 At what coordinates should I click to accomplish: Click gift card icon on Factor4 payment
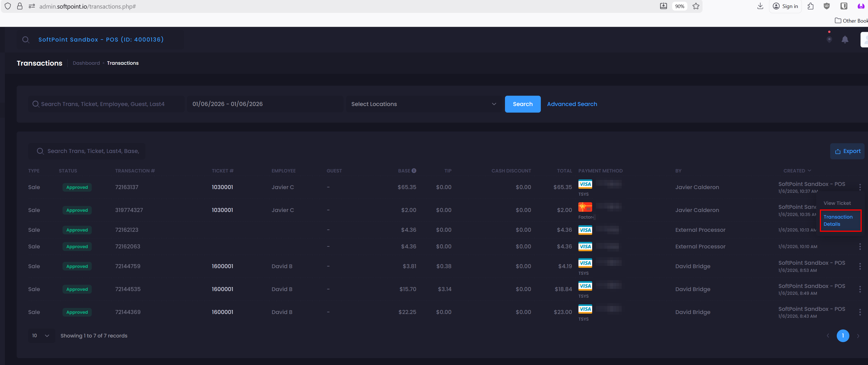pyautogui.click(x=585, y=207)
